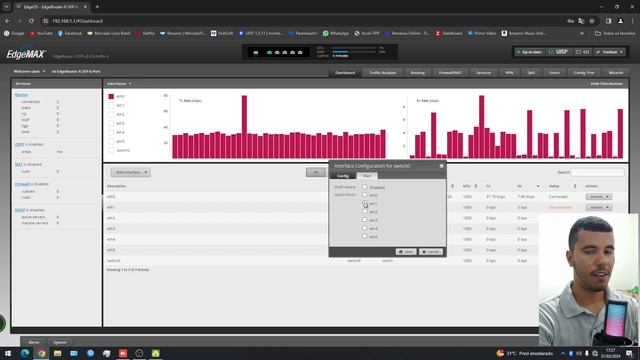The image size is (640, 360).
Task: Check eth4 in Switch Ports list
Action: [x=364, y=228]
